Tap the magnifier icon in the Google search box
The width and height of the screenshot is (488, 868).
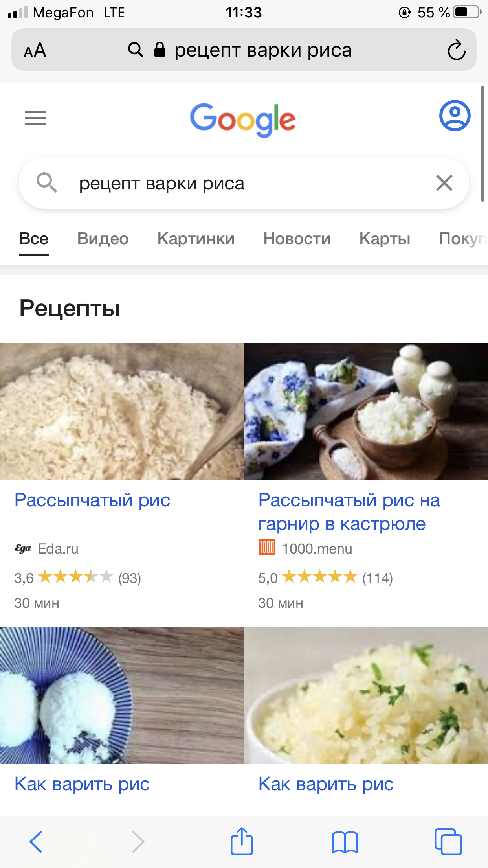(47, 183)
